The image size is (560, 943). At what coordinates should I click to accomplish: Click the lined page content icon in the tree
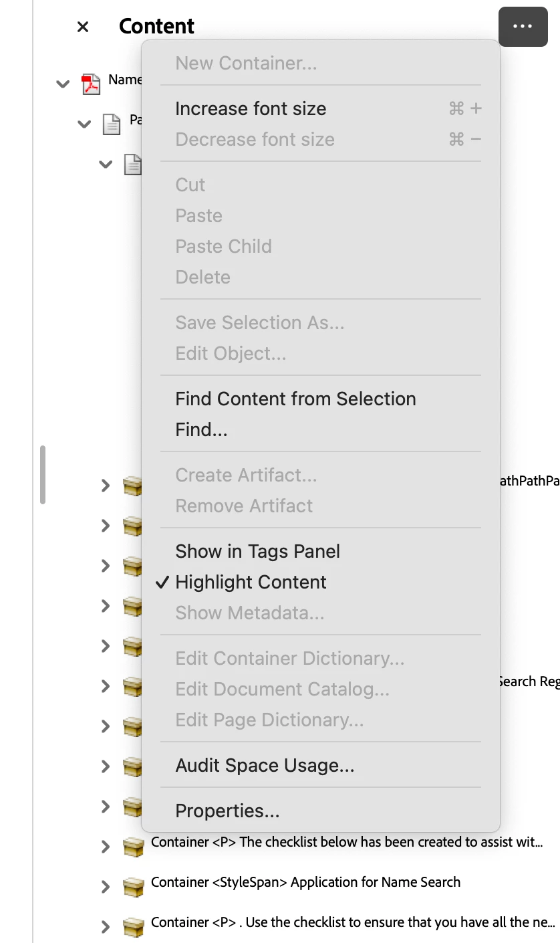pyautogui.click(x=134, y=164)
